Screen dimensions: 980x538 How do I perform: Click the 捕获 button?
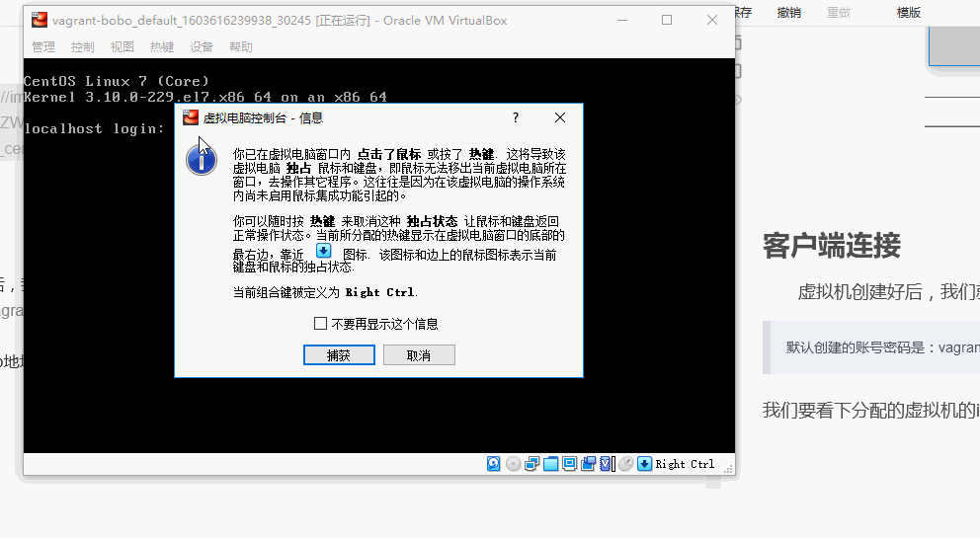tap(339, 355)
